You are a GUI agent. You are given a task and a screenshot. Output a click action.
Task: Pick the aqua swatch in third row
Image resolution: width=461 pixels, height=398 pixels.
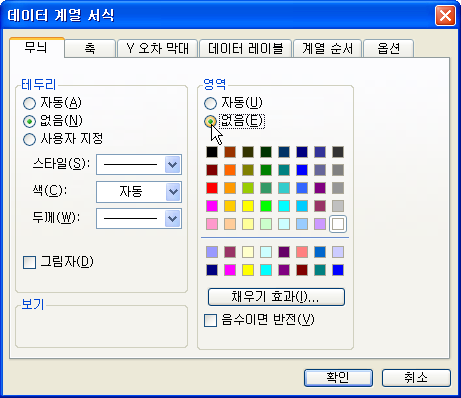pyautogui.click(x=284, y=188)
